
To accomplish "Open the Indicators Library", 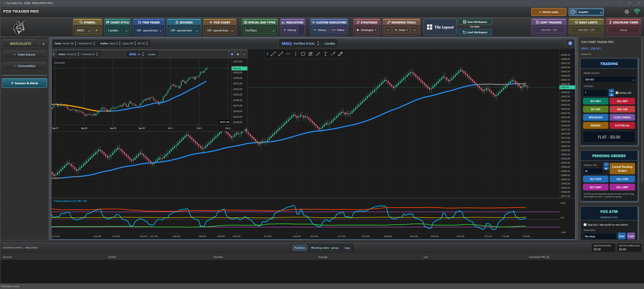I will 290,30.
